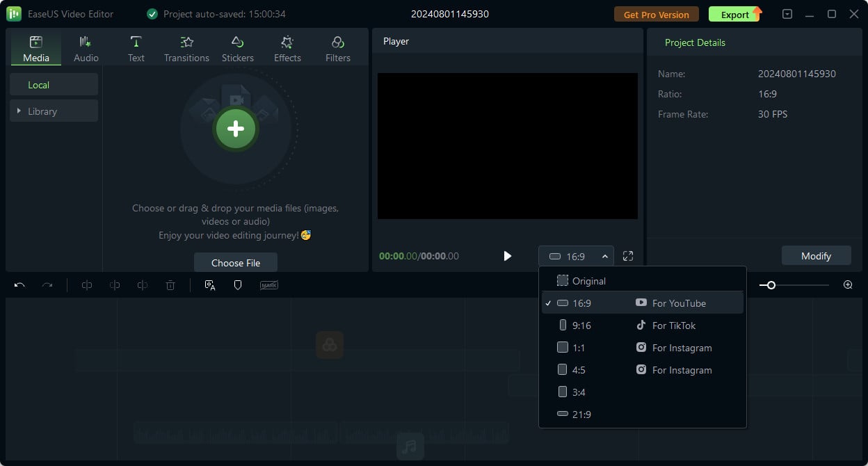Open the Media tab
This screenshot has height=466, width=868.
click(x=36, y=49)
